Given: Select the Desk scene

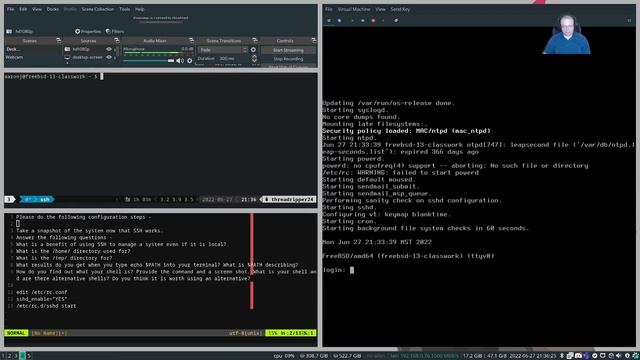Looking at the screenshot, I should pos(33,49).
